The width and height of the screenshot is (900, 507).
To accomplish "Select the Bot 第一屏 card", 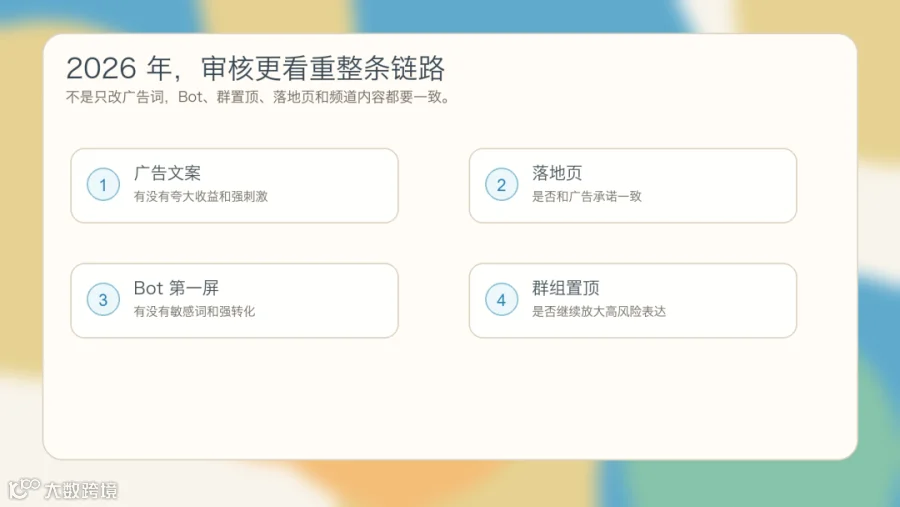I will (x=234, y=300).
